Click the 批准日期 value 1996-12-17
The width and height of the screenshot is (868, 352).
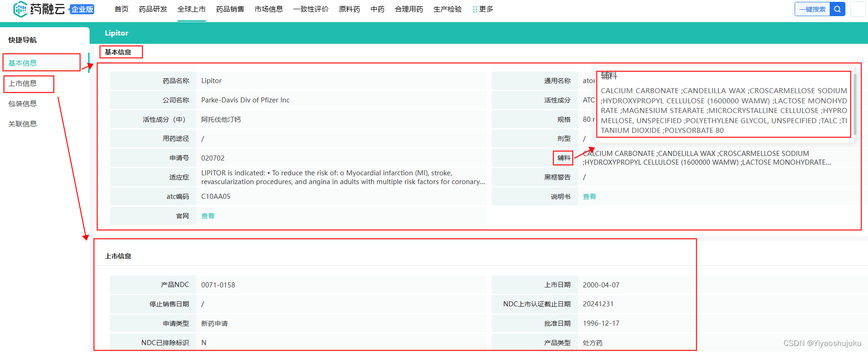point(601,323)
